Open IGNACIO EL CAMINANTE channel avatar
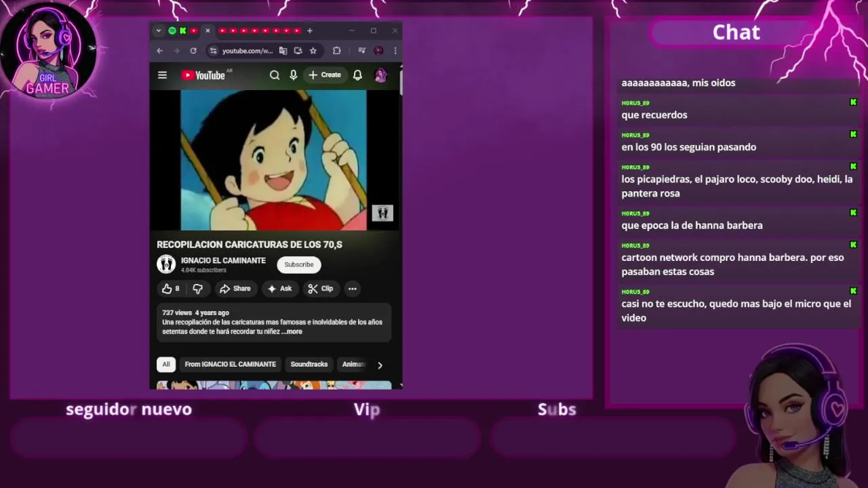The image size is (868, 488). (x=166, y=264)
